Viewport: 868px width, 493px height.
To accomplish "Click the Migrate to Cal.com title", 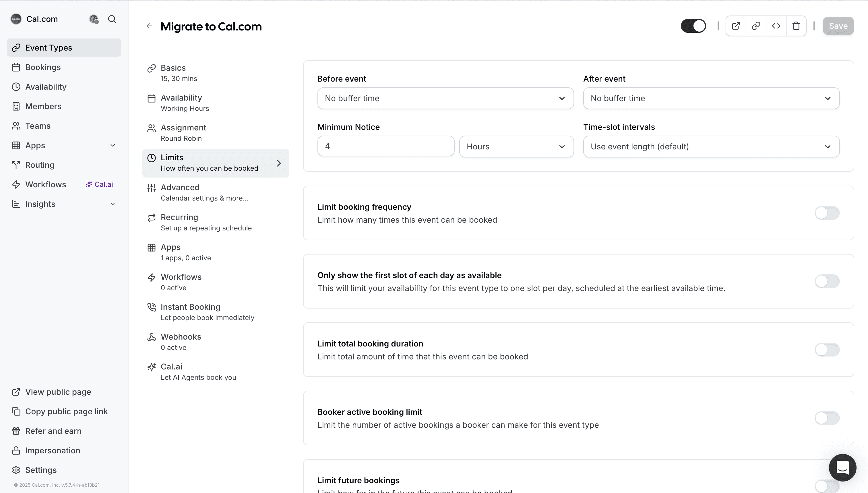I will (211, 26).
